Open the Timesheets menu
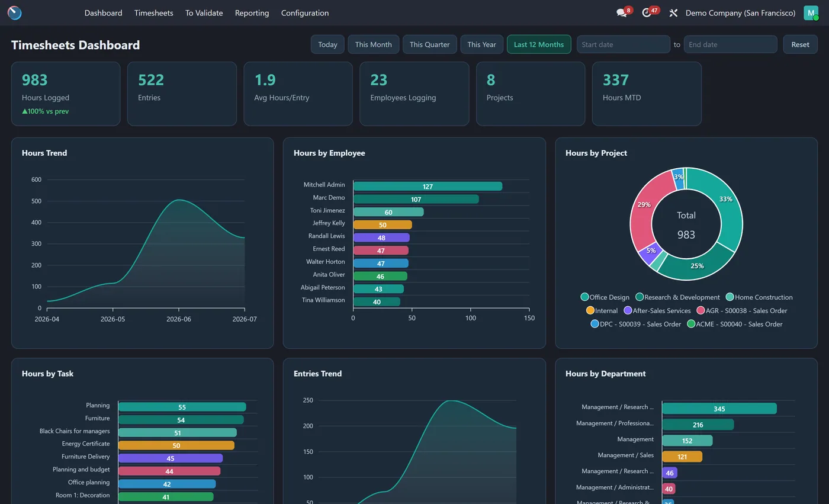Image resolution: width=829 pixels, height=504 pixels. tap(153, 13)
